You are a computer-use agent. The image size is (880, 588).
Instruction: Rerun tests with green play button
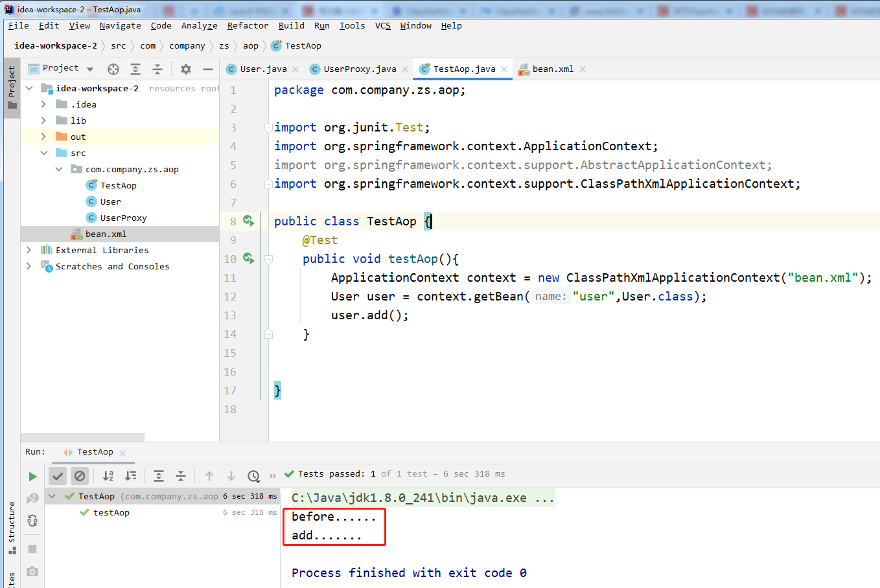[32, 477]
